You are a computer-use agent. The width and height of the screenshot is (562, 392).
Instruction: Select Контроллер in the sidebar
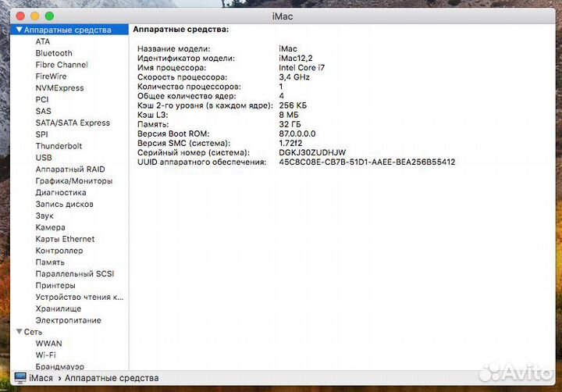point(59,251)
